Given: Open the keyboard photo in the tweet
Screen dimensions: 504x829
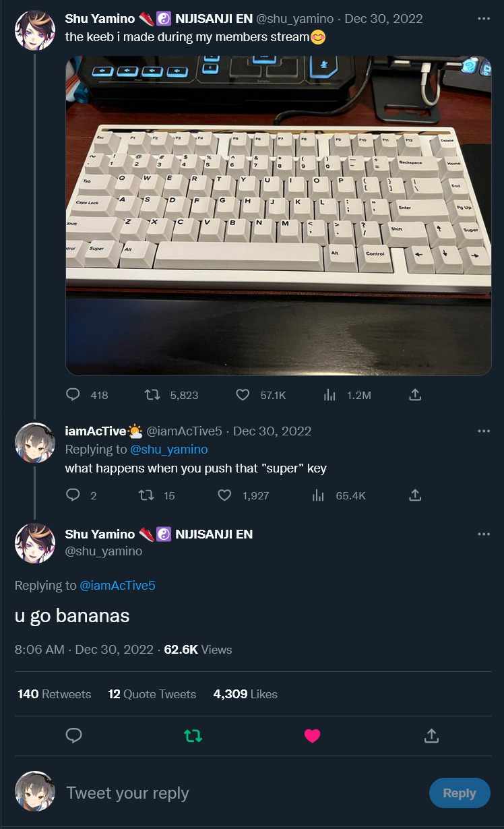Looking at the screenshot, I should pos(278,216).
